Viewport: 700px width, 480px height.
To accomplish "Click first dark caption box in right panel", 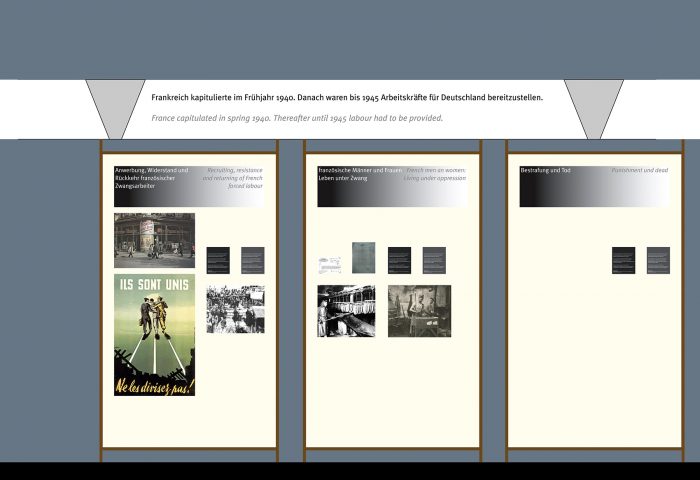I will [623, 260].
